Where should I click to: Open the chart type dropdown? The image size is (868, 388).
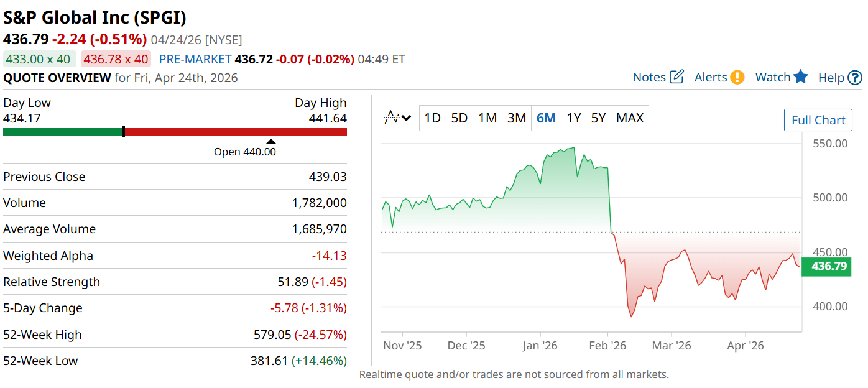click(397, 118)
